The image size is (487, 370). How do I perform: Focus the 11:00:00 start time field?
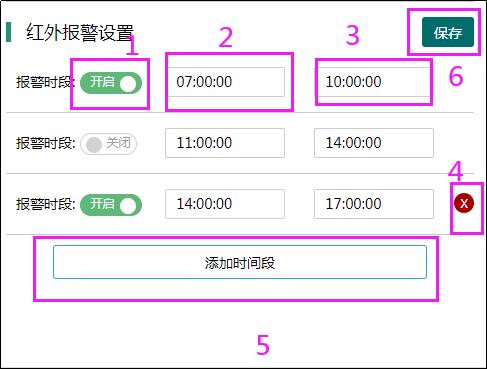click(225, 143)
